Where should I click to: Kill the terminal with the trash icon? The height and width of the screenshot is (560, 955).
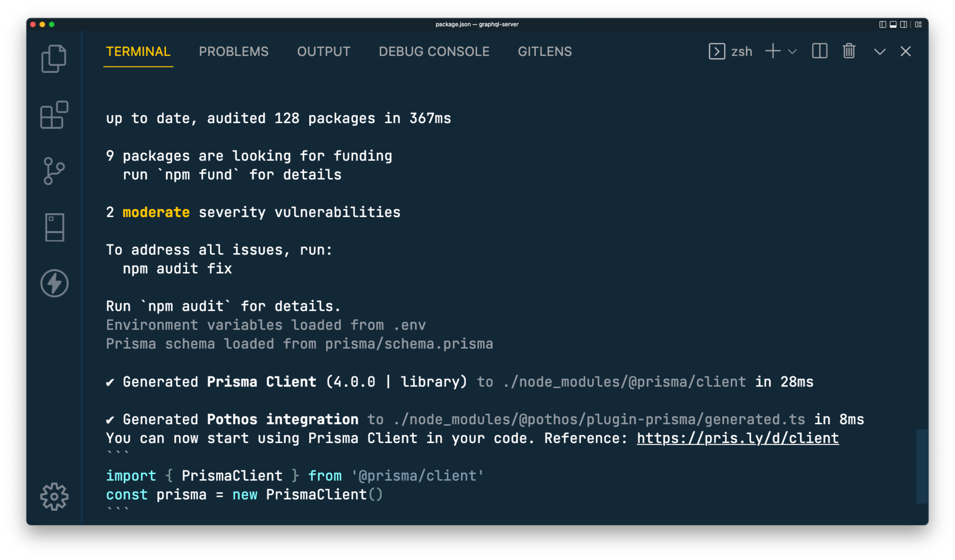849,51
